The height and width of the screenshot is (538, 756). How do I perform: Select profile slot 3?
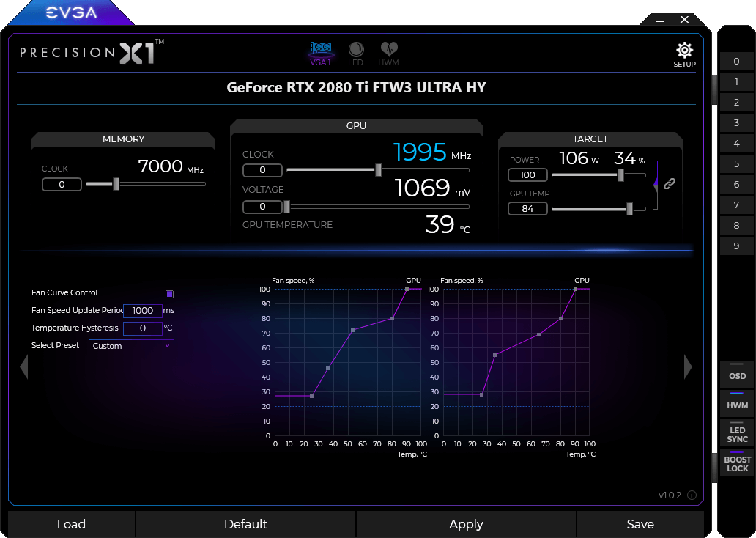pos(736,123)
